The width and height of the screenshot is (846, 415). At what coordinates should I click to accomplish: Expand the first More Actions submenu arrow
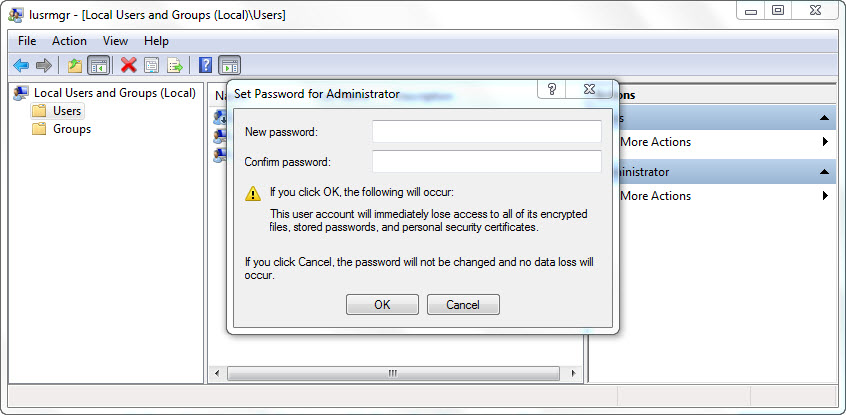point(825,142)
